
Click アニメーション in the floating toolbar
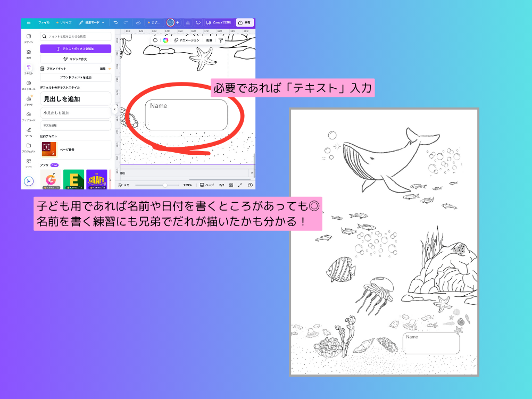187,40
